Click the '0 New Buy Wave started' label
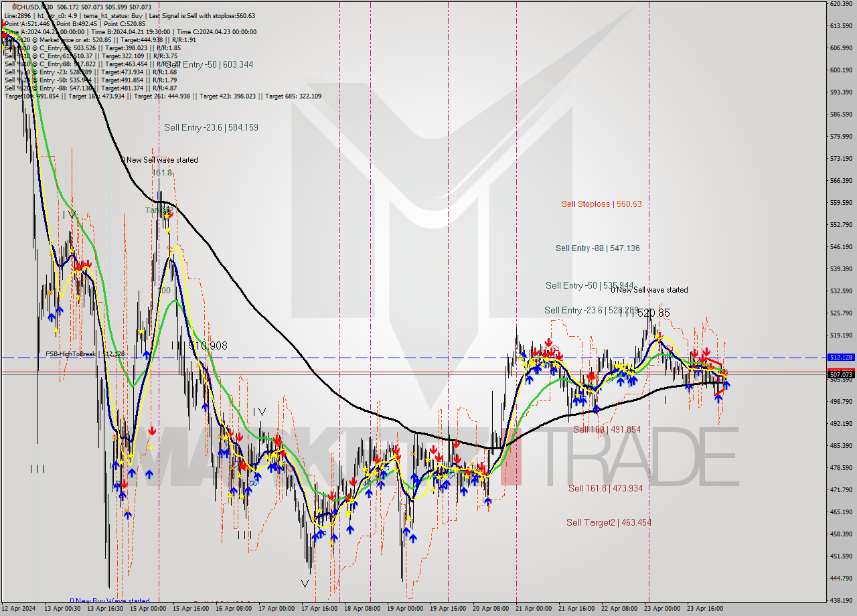The image size is (857, 616). pos(110,601)
